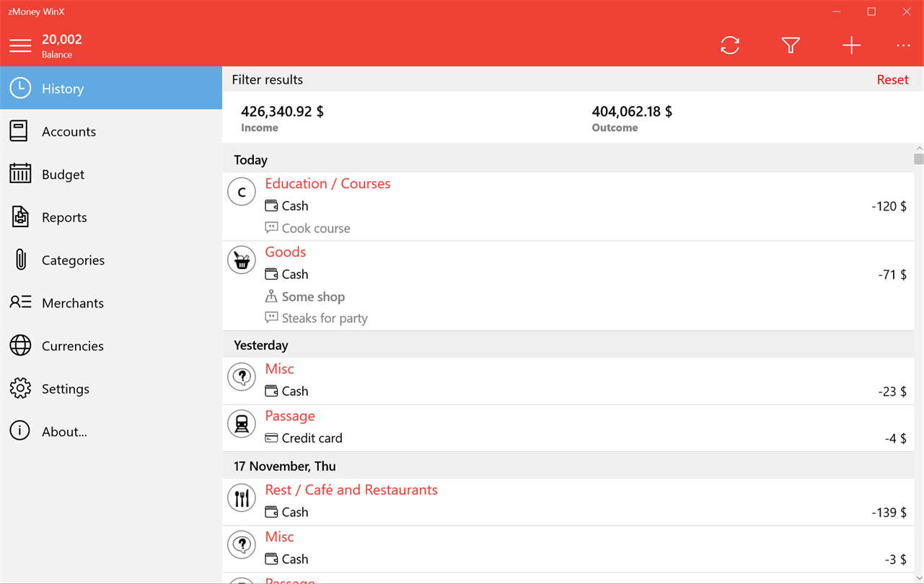Click Yesterday's Passage train icon

click(x=242, y=424)
